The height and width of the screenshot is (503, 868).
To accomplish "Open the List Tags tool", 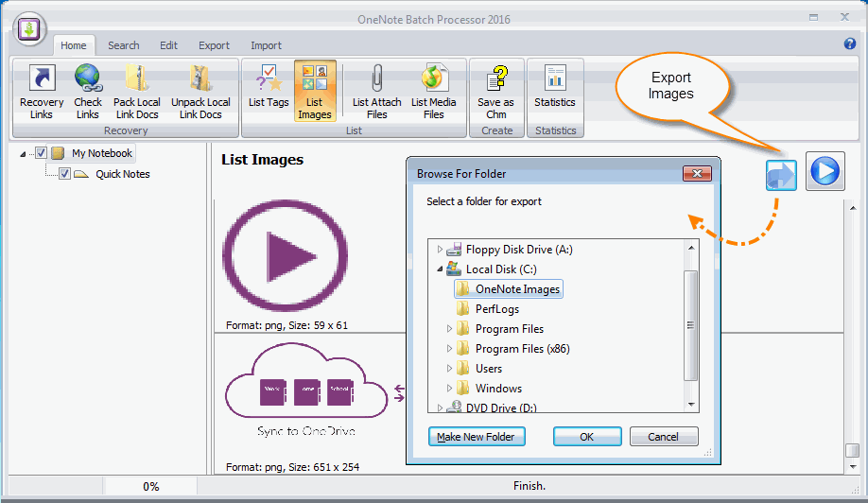I will [x=269, y=87].
